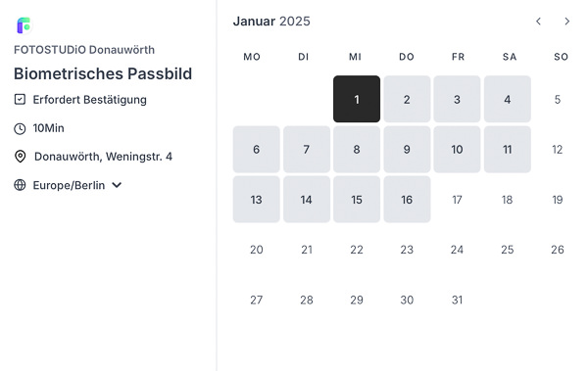Click the FOTOSTUDiO Donauwörth logo icon
This screenshot has height=371, width=588.
tap(24, 25)
